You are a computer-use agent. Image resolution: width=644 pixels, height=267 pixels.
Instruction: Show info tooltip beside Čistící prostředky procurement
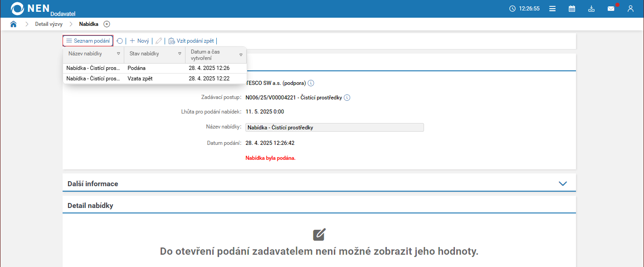coord(347,97)
